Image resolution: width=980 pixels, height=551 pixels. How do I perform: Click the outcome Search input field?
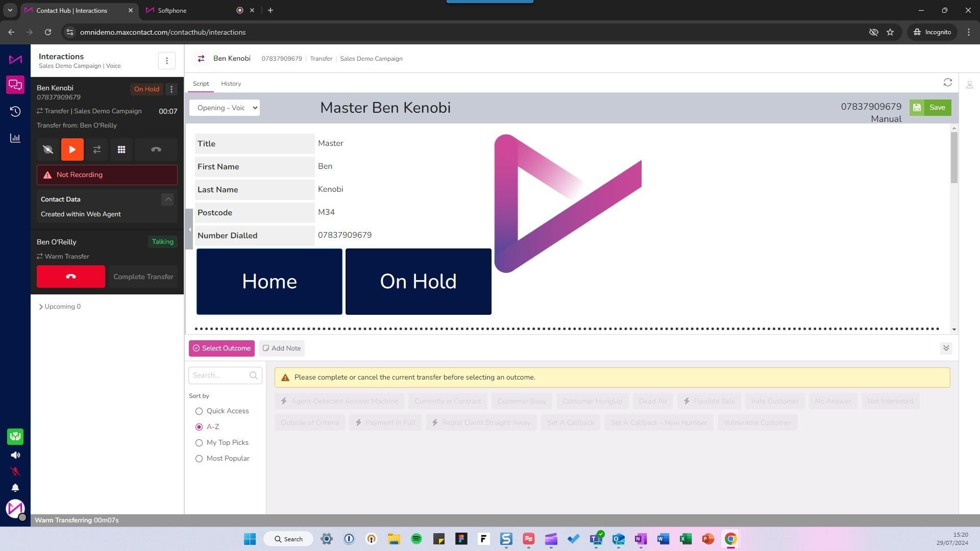219,375
